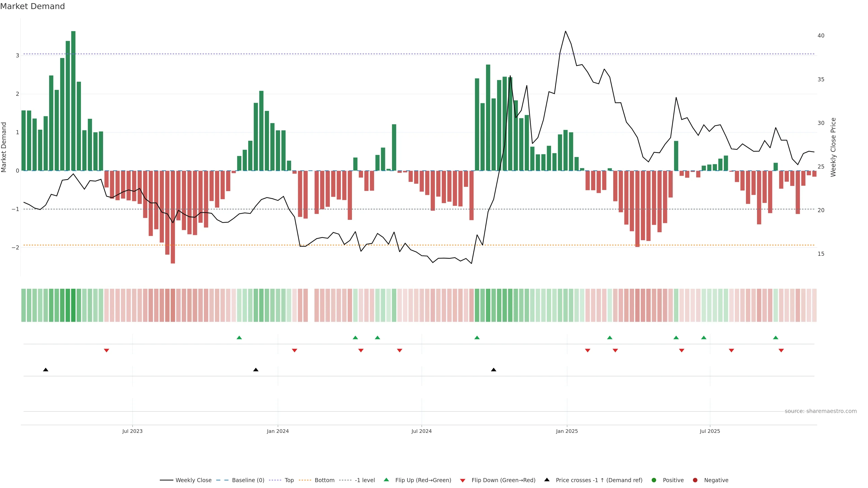Click the Positive green circle legend icon
This screenshot has height=488, width=868.
[x=654, y=480]
